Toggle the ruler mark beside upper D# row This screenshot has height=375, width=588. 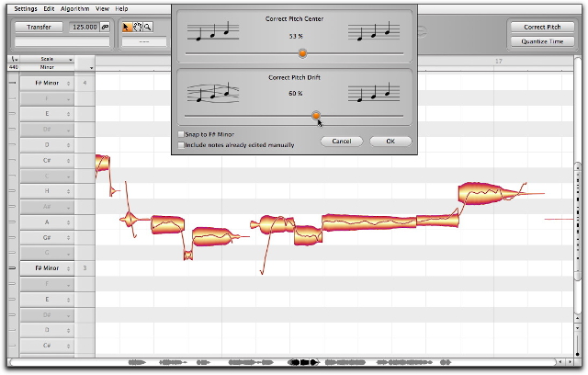click(x=13, y=129)
